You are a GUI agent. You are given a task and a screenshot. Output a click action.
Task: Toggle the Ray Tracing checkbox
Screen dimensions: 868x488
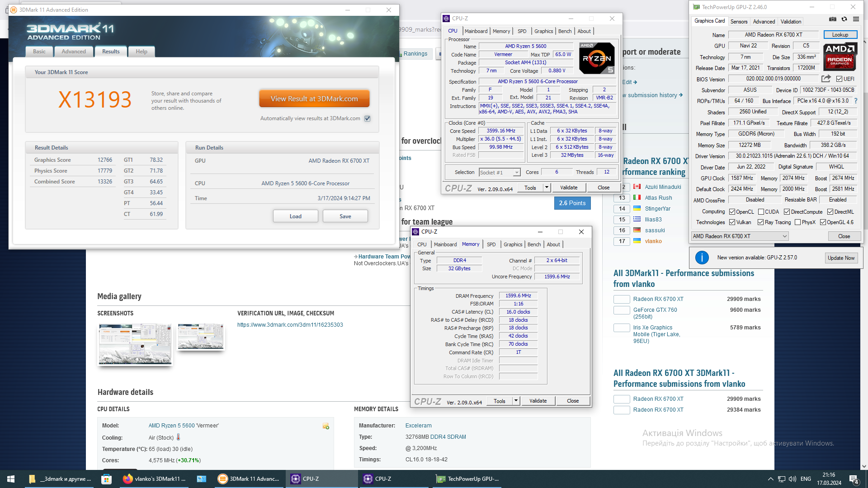click(x=760, y=222)
